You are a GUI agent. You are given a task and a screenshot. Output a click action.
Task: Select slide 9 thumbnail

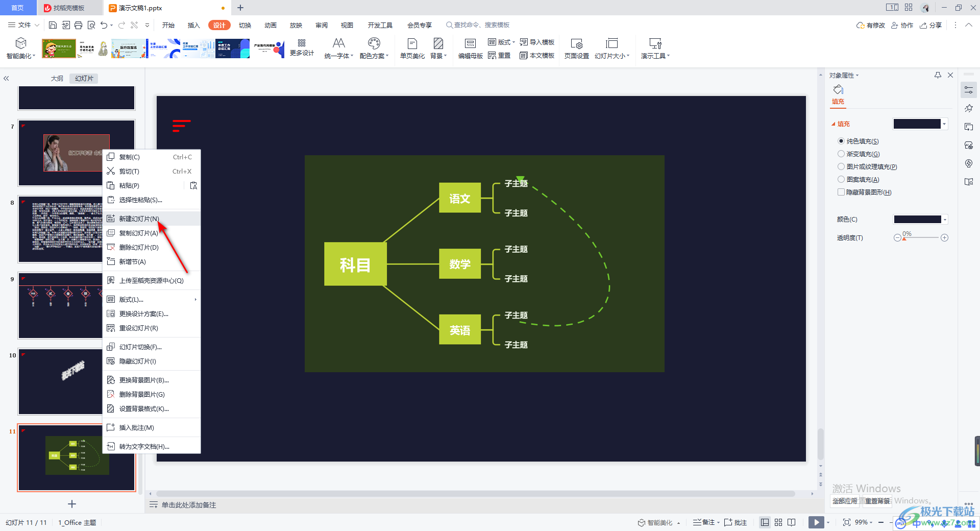[x=60, y=305]
